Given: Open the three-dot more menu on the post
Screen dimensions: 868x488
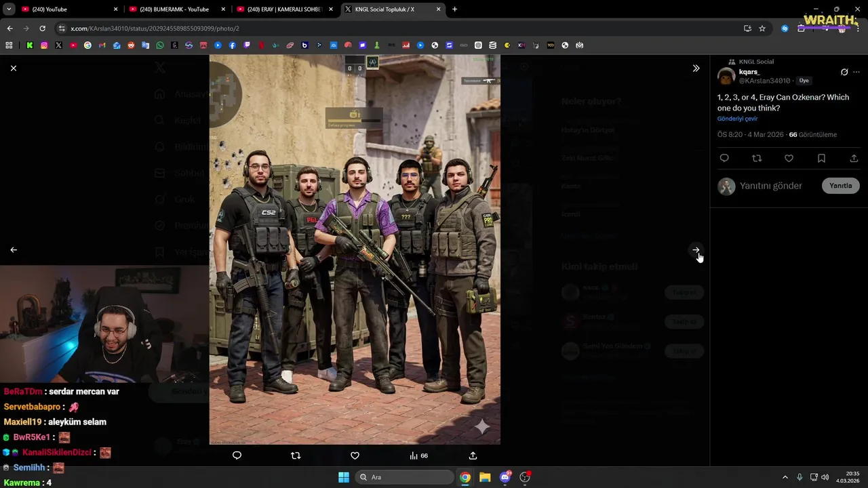Looking at the screenshot, I should coord(856,72).
